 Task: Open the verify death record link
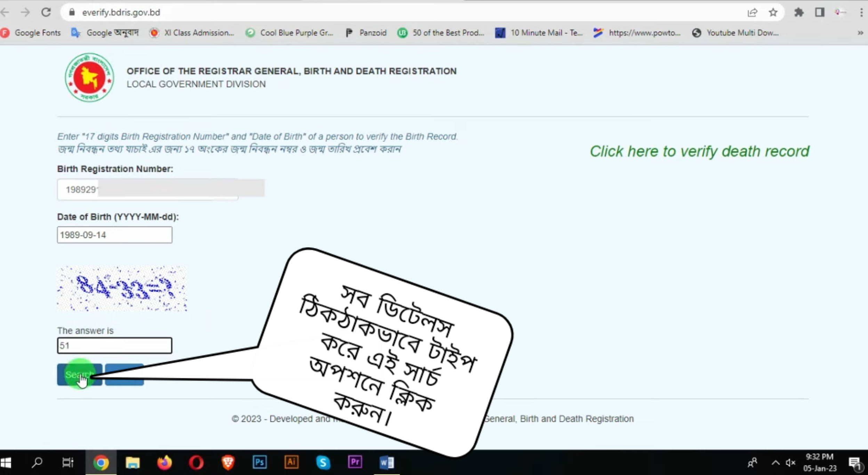pos(700,151)
